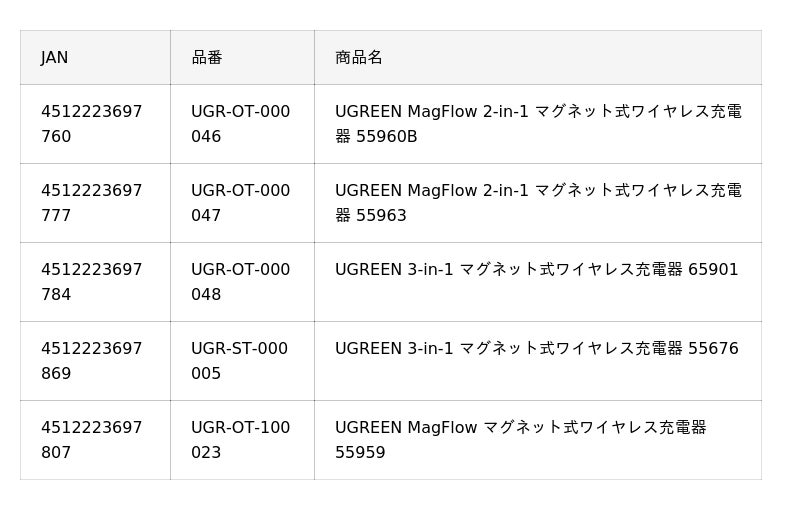This screenshot has height=510, width=800.
Task: Click part number UGR-ST-000005
Action: click(239, 361)
